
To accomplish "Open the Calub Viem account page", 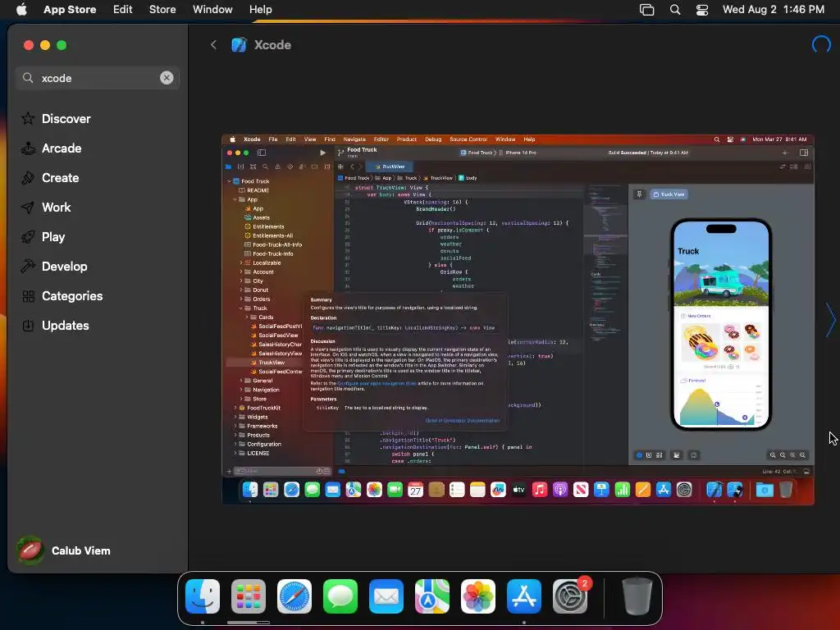I will (64, 550).
